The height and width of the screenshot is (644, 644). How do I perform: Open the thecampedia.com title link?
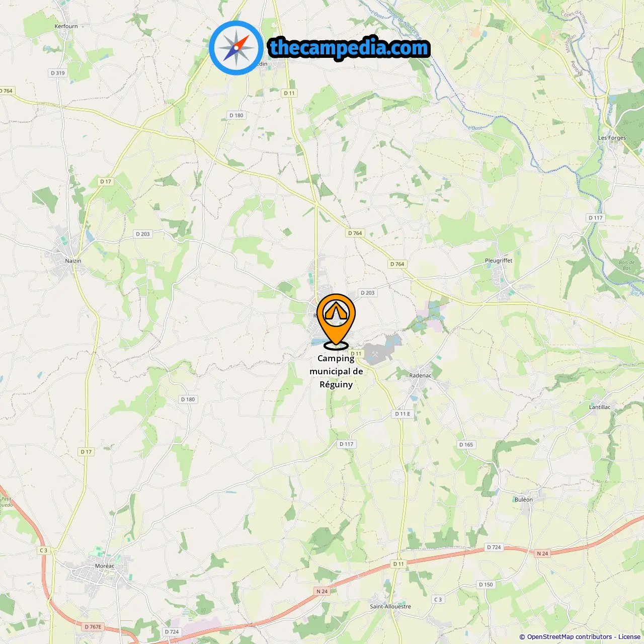350,48
